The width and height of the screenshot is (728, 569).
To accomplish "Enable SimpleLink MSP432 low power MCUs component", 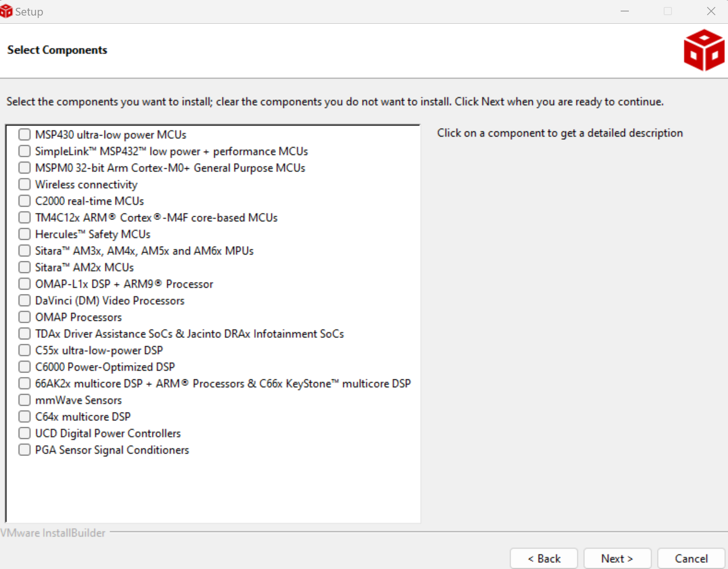I will click(25, 151).
